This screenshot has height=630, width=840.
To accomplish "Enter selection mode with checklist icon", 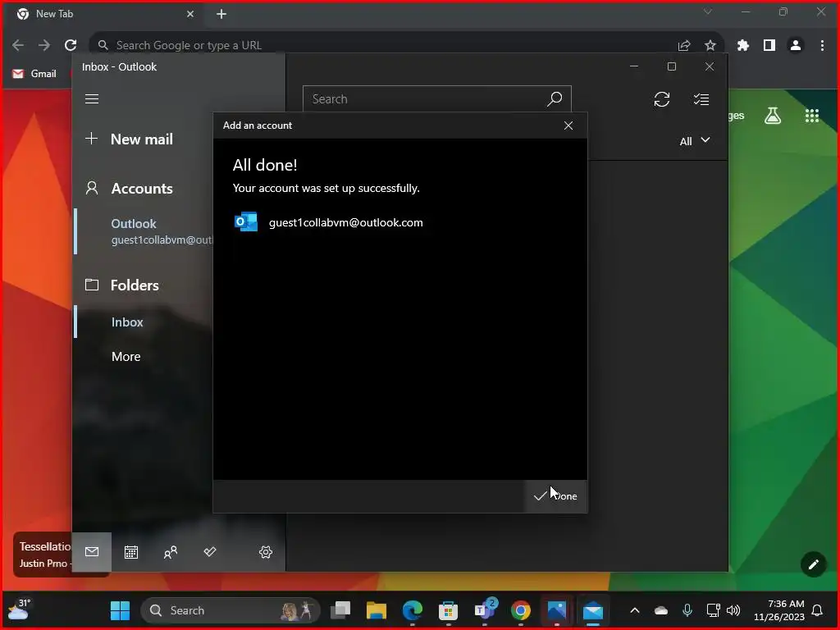I will 701,99.
